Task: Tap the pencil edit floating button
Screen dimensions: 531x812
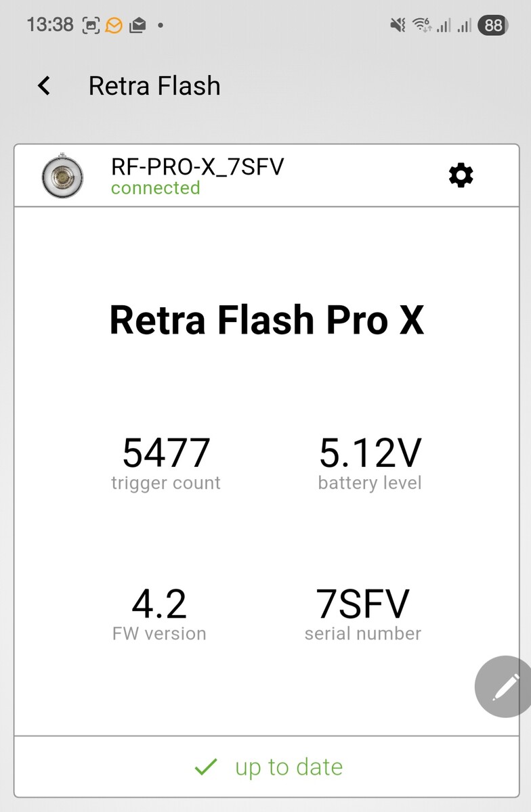Action: click(x=505, y=686)
